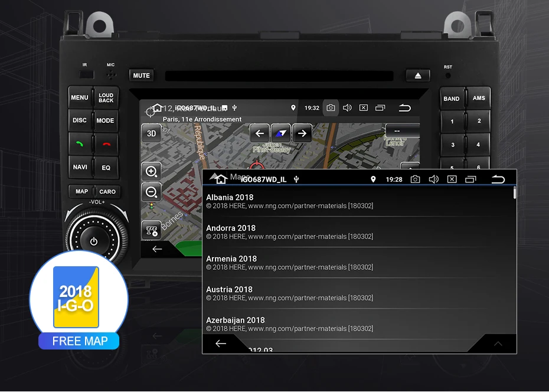Zoom in on the map
This screenshot has height=392, width=549.
151,171
